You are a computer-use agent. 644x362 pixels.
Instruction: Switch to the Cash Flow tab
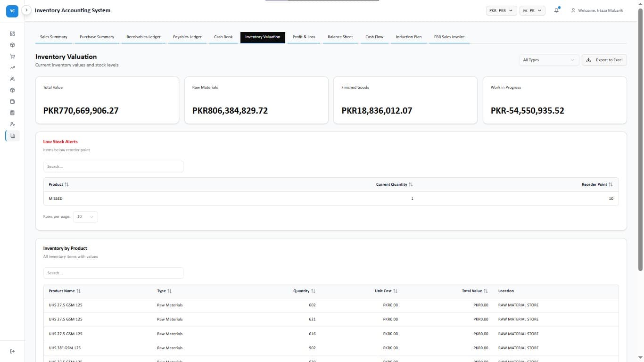coord(374,37)
